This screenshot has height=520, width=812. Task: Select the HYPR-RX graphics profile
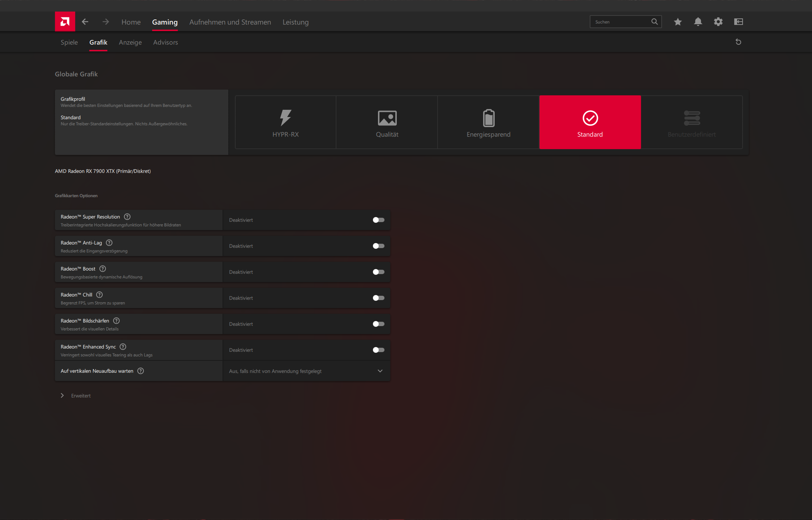(x=285, y=122)
